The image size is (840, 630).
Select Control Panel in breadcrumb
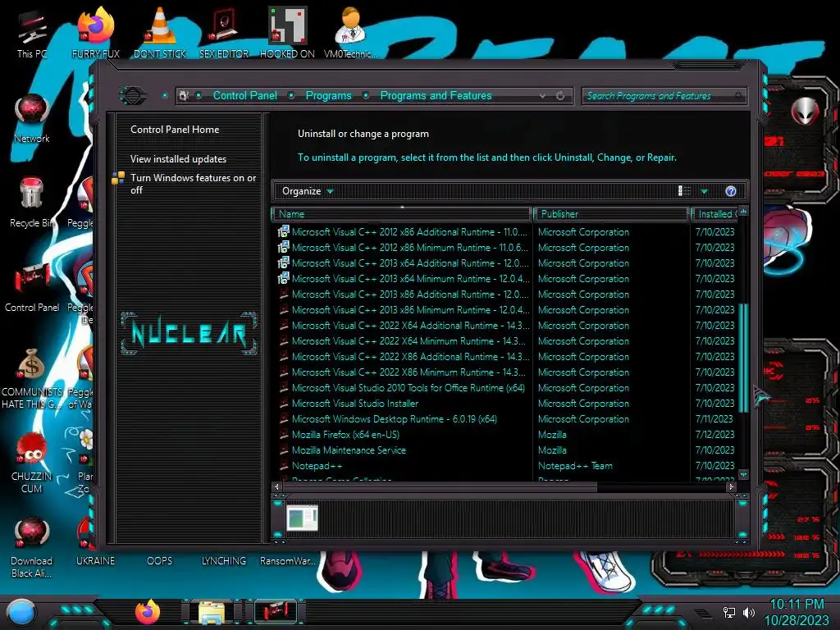pyautogui.click(x=244, y=96)
